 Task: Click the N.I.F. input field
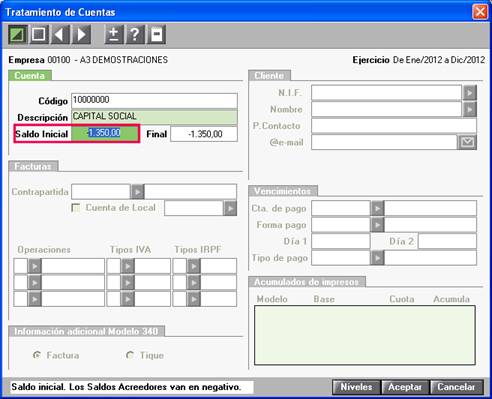click(386, 93)
